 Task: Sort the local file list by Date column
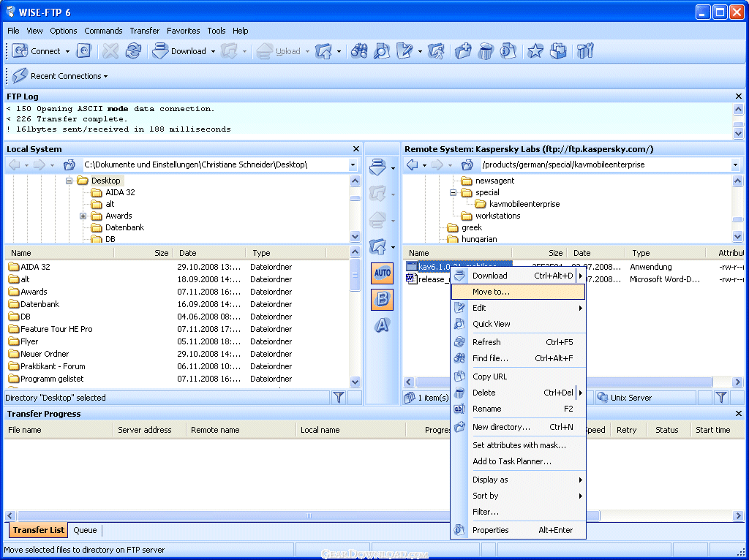tap(210, 253)
